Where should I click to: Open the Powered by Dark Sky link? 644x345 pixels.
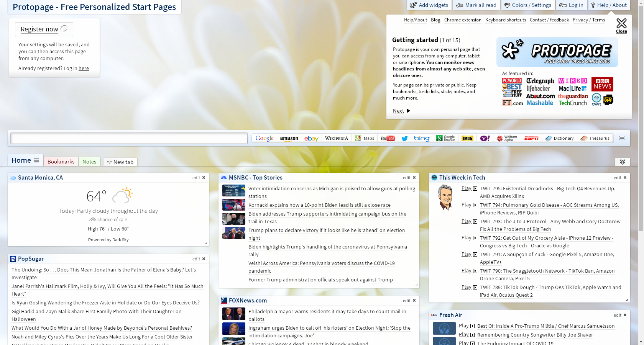pos(108,240)
